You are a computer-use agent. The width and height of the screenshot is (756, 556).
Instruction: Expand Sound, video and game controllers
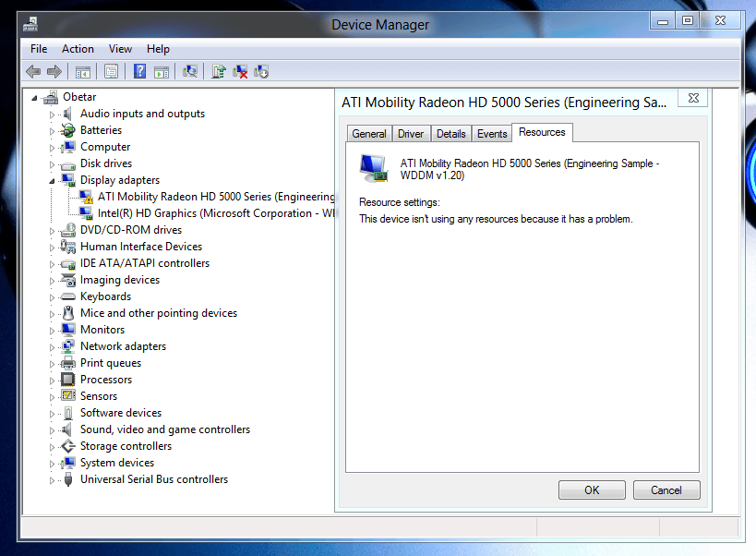[x=52, y=430]
